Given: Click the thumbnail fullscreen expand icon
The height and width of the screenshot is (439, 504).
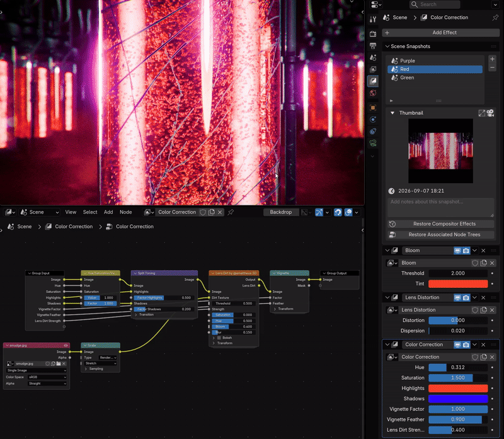Looking at the screenshot, I should coord(481,113).
